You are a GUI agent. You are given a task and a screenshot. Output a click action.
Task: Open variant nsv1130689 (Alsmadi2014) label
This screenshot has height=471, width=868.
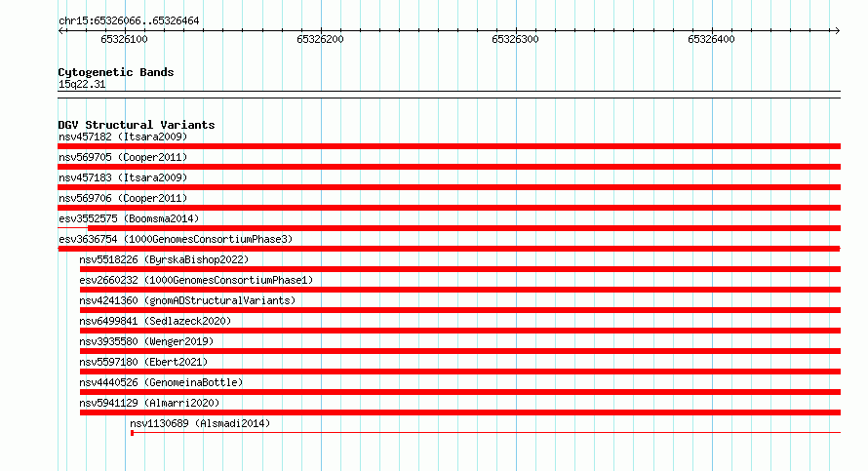click(200, 423)
